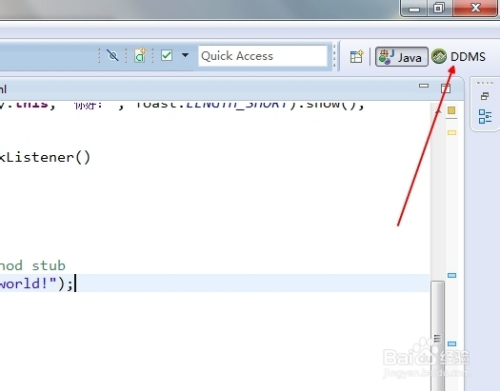
Task: Click the upper blue marker in overview ruler
Action: click(452, 275)
